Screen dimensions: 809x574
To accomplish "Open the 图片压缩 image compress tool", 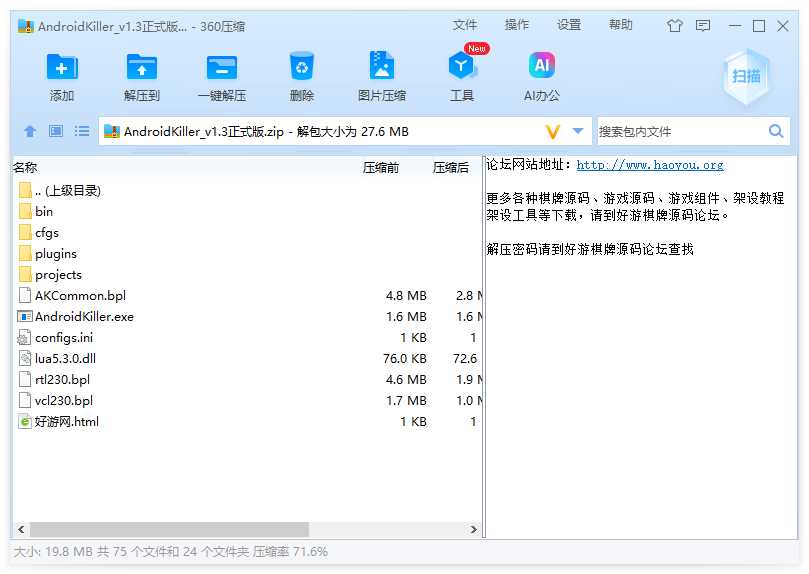I will click(x=382, y=65).
